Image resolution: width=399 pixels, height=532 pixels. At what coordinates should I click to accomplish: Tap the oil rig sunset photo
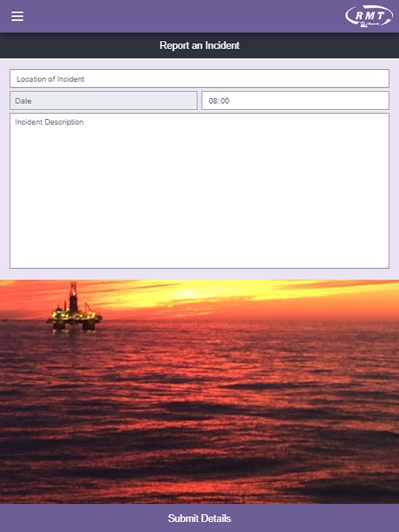[x=199, y=391]
